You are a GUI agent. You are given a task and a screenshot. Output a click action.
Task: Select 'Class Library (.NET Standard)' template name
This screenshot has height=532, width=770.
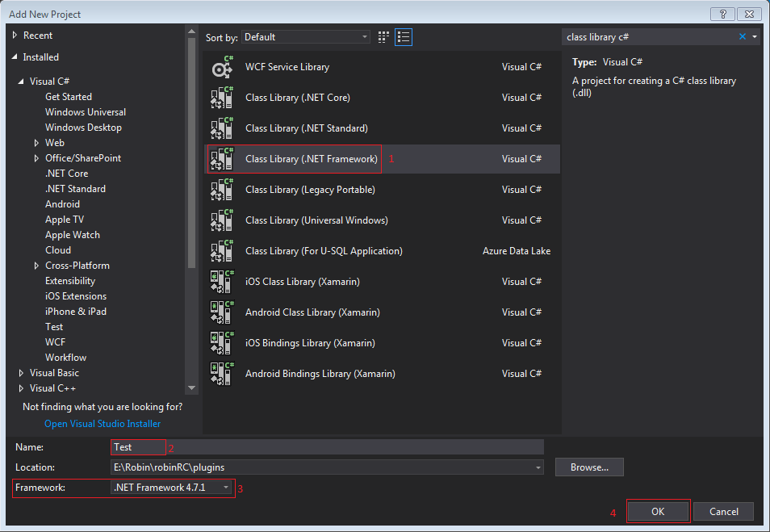point(307,128)
